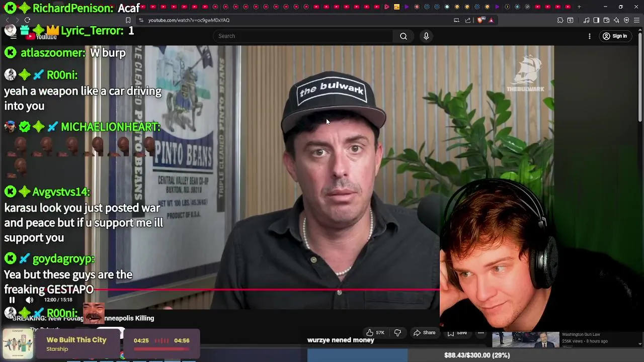Seek on the red video progress bar
644x362 pixels.
[267, 290]
